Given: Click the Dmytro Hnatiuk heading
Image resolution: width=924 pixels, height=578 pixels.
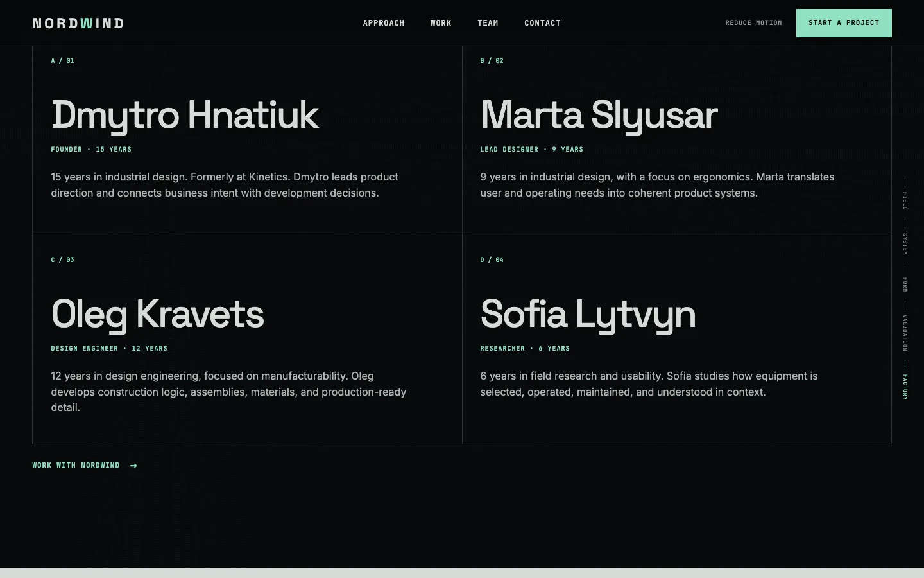Looking at the screenshot, I should click(185, 116).
